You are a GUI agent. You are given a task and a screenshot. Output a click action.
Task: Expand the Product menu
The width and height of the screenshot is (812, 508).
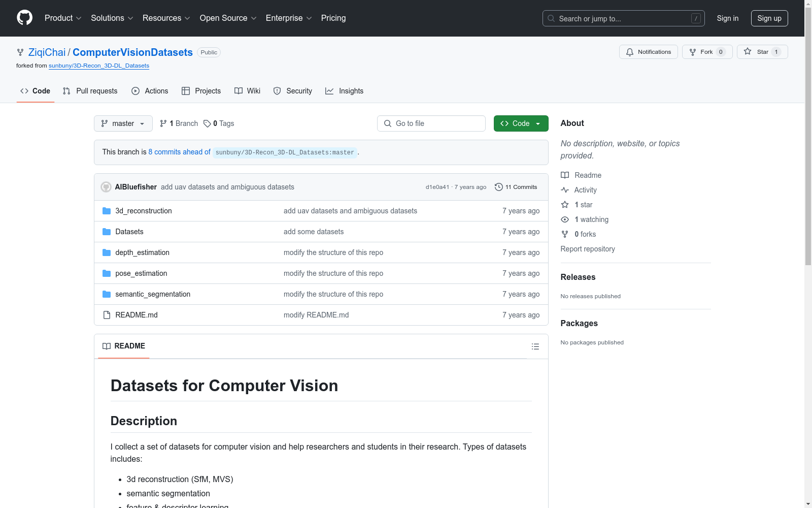pyautogui.click(x=63, y=18)
